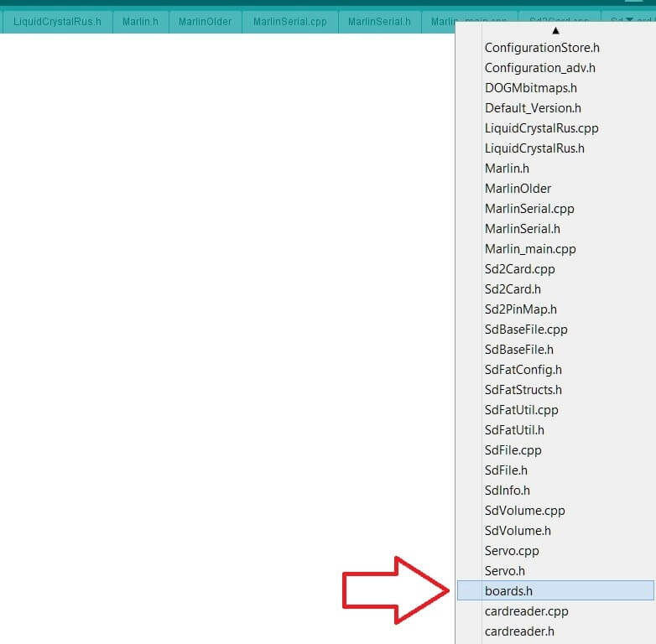Screen dimensions: 656x644
Task: Open Marlin_main.cpp from the dropdown list
Action: click(530, 249)
